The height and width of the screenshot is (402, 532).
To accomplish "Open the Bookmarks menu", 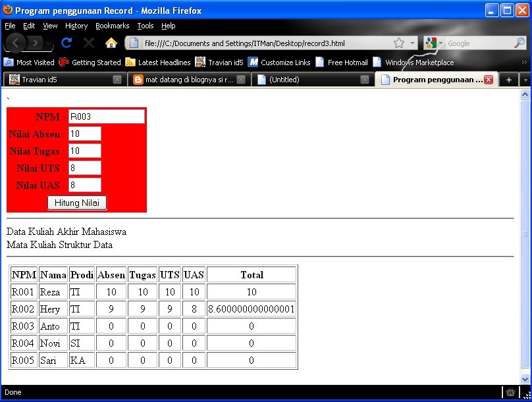I will click(111, 26).
